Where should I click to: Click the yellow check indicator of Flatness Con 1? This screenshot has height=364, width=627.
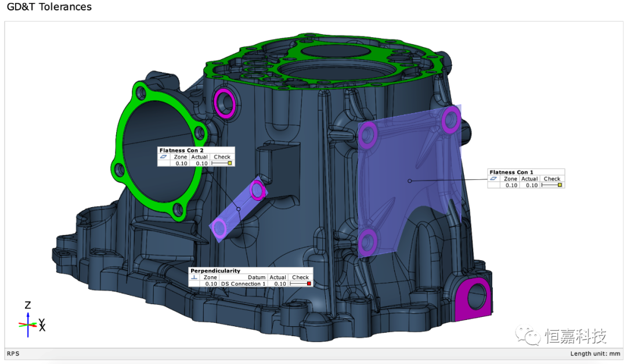click(560, 185)
